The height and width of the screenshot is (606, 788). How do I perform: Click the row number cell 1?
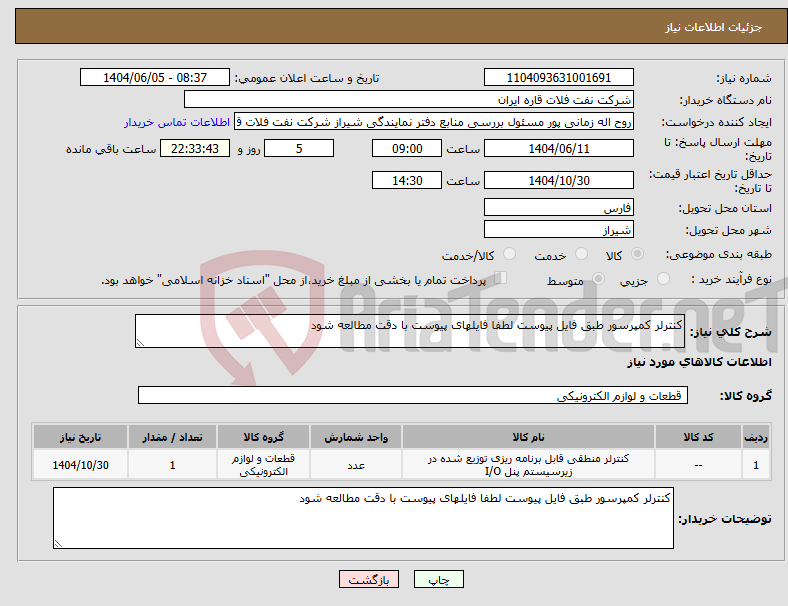(755, 465)
